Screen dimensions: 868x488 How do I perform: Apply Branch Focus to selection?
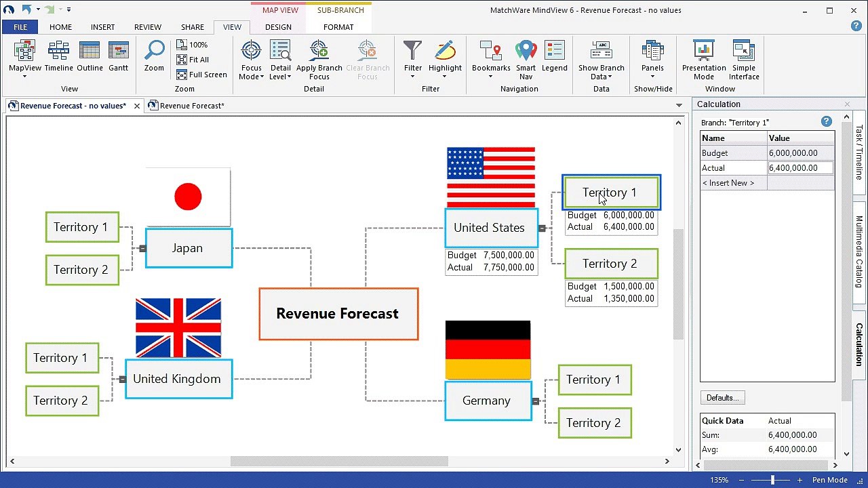[x=319, y=60]
